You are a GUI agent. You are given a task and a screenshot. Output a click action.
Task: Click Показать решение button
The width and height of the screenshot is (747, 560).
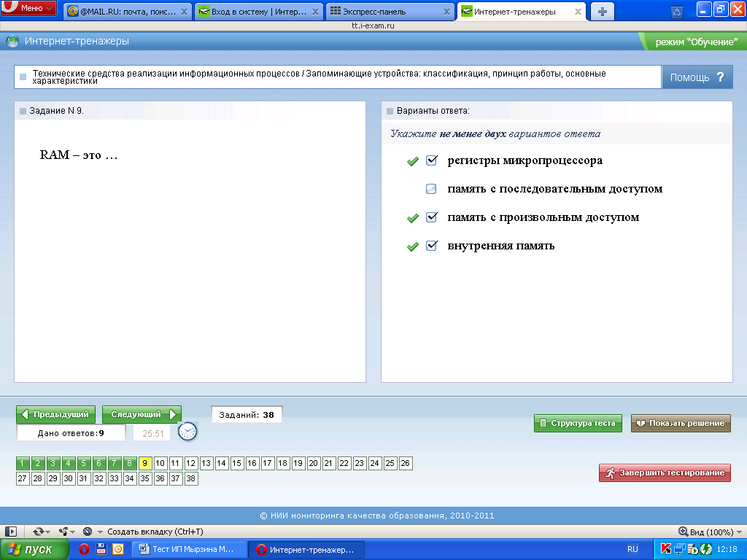pyautogui.click(x=681, y=423)
